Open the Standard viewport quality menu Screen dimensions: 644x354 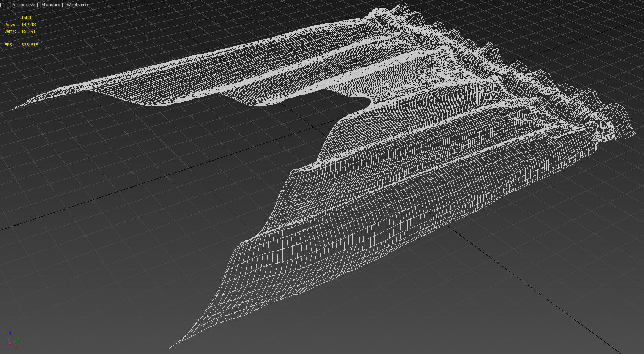[51, 5]
